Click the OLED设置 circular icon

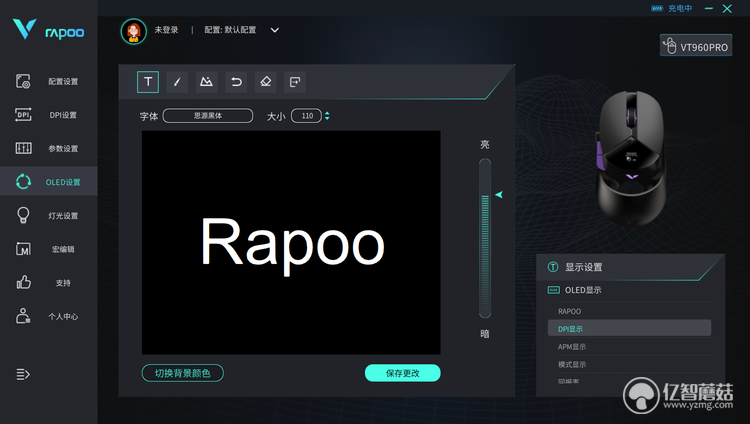23,181
